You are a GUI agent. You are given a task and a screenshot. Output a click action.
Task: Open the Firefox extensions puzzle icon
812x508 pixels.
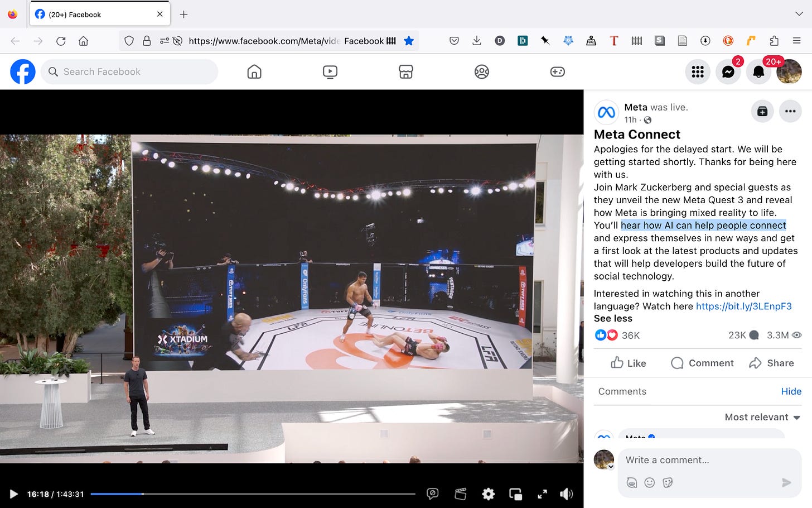pyautogui.click(x=774, y=41)
